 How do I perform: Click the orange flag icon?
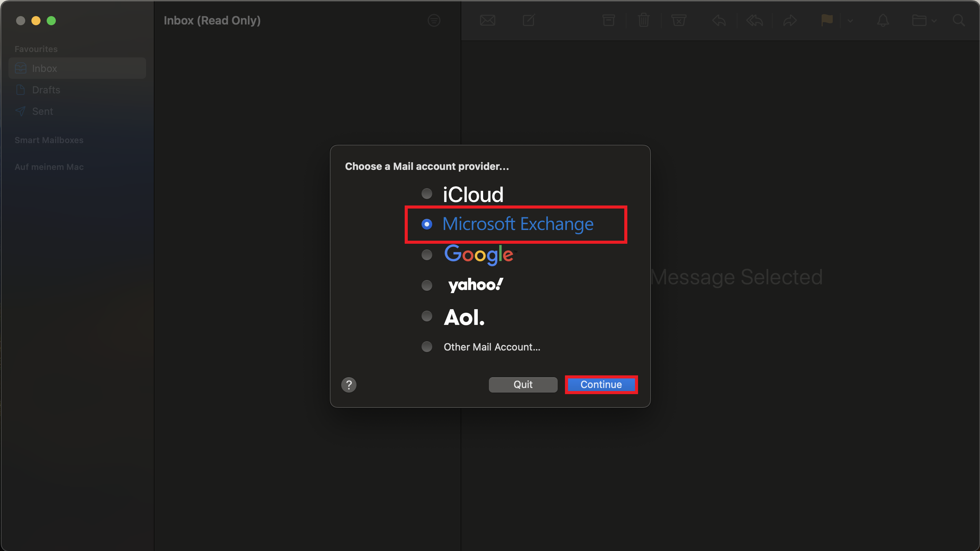pos(827,20)
